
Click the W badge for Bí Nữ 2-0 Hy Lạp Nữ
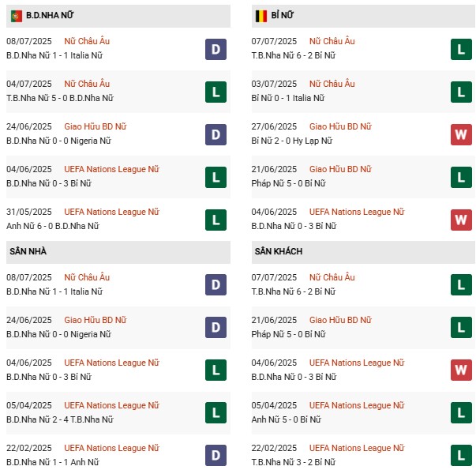point(461,135)
